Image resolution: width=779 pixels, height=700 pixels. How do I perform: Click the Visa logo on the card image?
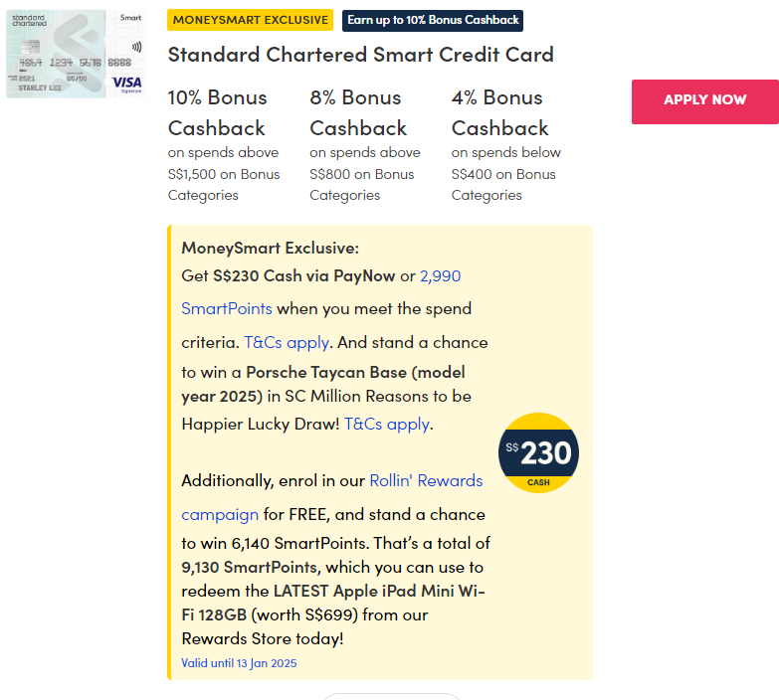click(x=126, y=83)
